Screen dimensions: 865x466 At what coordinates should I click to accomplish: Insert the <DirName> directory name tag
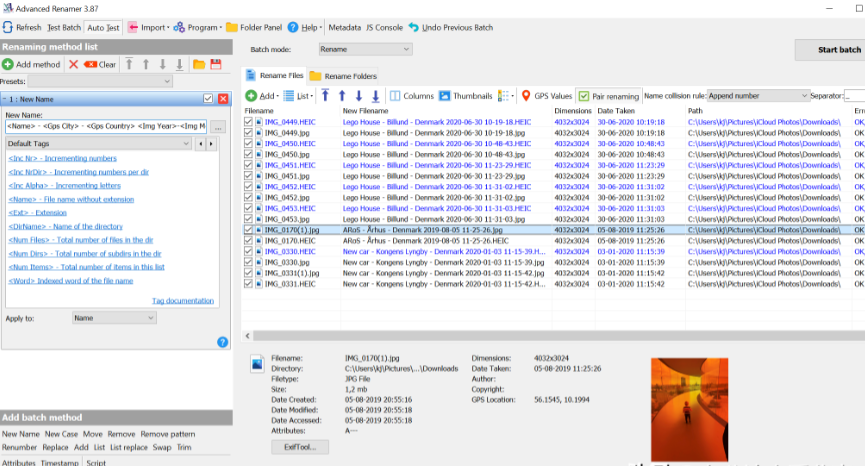(x=66, y=226)
